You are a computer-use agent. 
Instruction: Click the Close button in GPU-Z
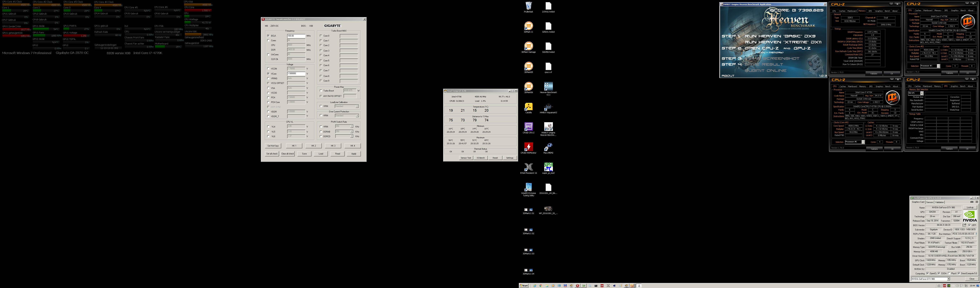pyautogui.click(x=972, y=279)
